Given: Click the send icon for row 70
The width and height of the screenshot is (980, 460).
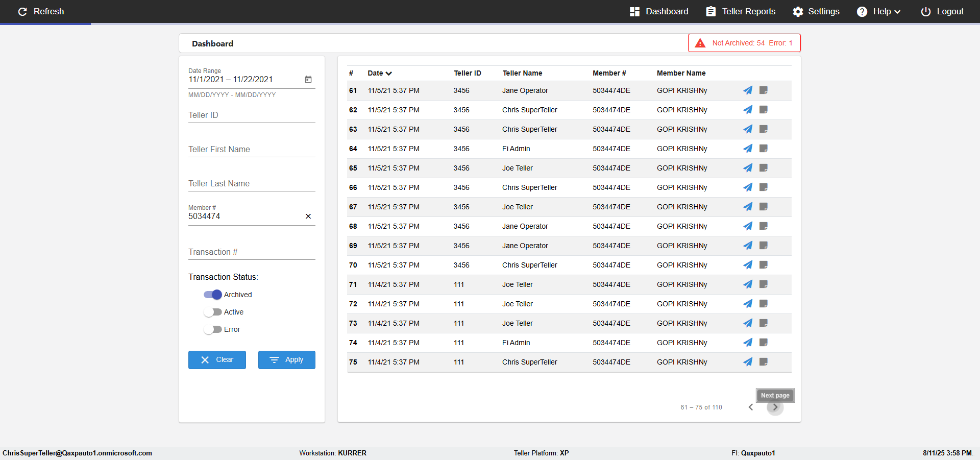Looking at the screenshot, I should click(748, 265).
